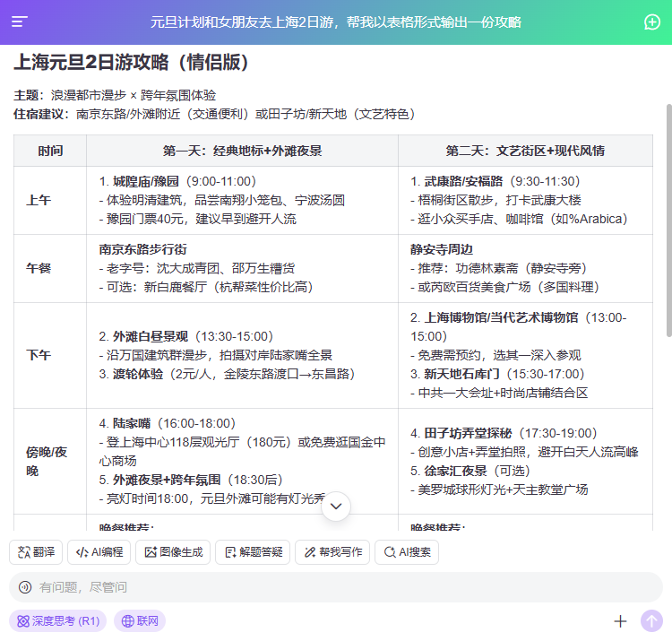This screenshot has width=672, height=641.
Task: Open the hamburger menu in the header
Action: [x=20, y=22]
